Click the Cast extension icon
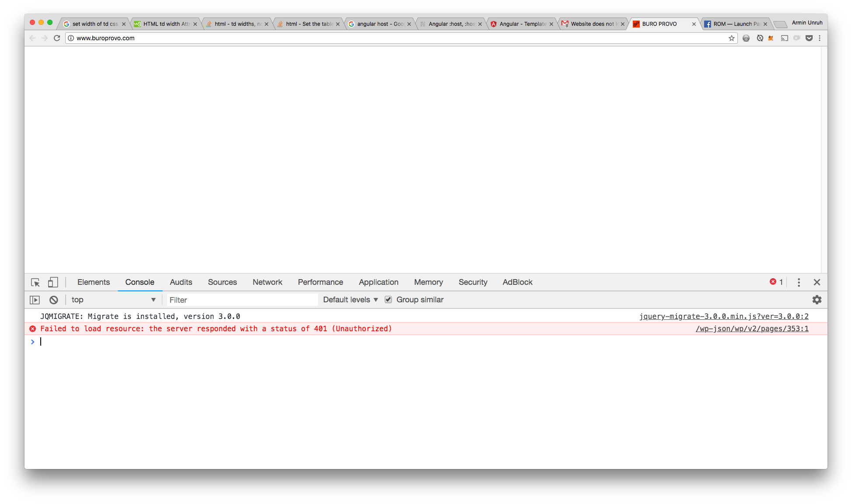This screenshot has height=504, width=852. 785,38
